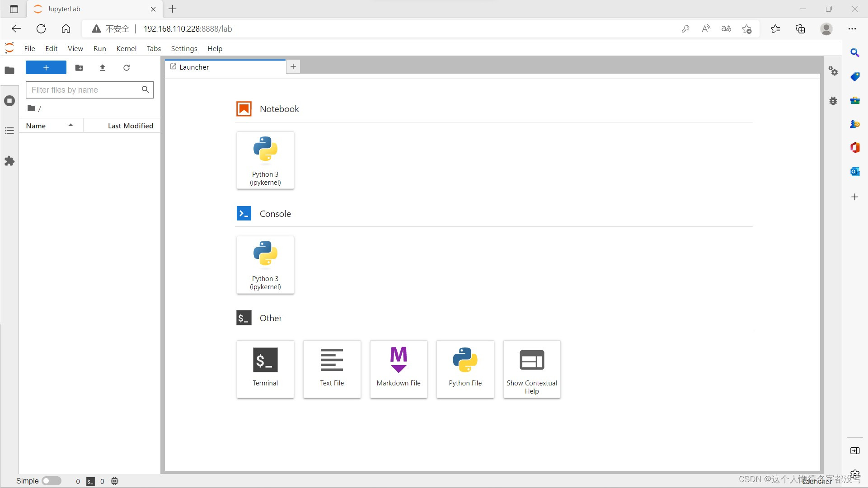The height and width of the screenshot is (488, 868).
Task: Sort files by Name column
Action: 51,126
